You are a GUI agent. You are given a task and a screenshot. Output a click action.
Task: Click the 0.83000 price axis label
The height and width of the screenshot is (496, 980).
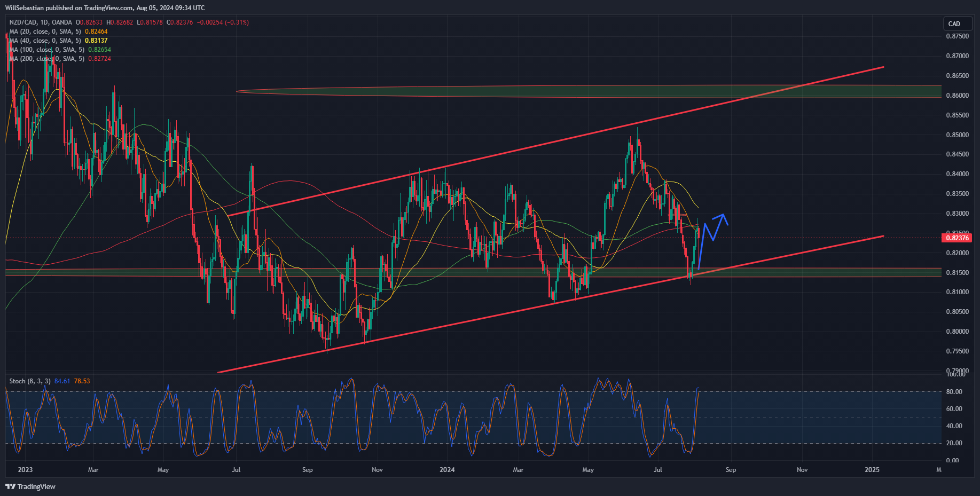957,214
